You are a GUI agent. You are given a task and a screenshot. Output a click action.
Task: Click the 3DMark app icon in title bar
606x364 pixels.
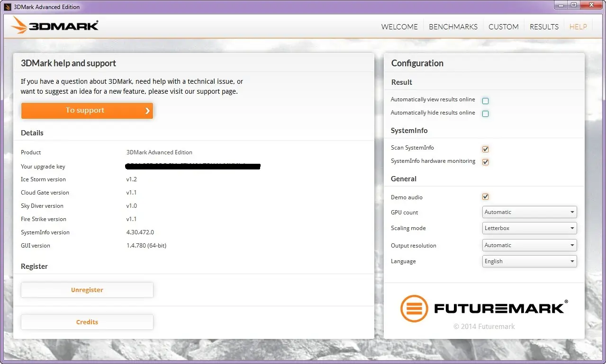pos(8,7)
